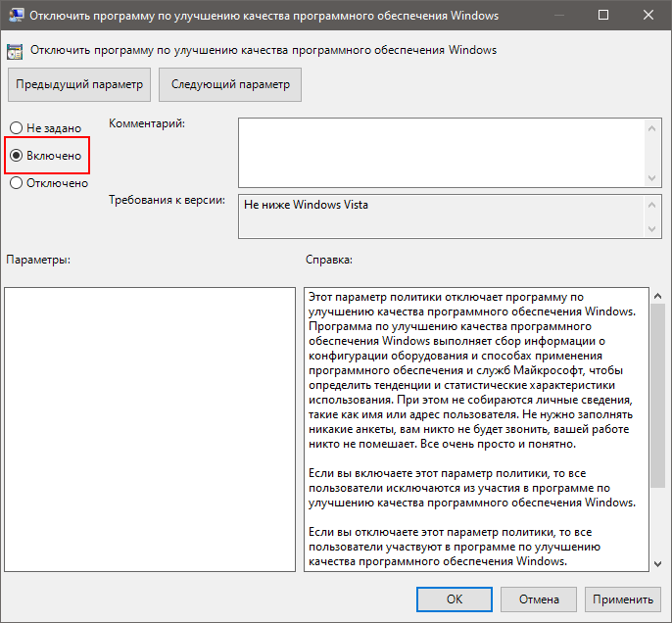Close the policy dialog with the X button
Screen dimensions: 672x623
pyautogui.click(x=647, y=16)
